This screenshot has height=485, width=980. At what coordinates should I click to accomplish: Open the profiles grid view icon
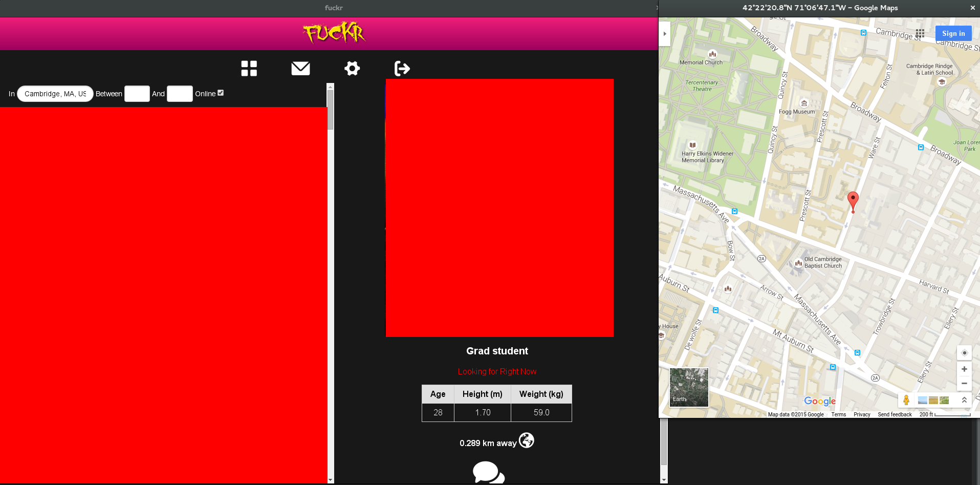click(x=249, y=68)
